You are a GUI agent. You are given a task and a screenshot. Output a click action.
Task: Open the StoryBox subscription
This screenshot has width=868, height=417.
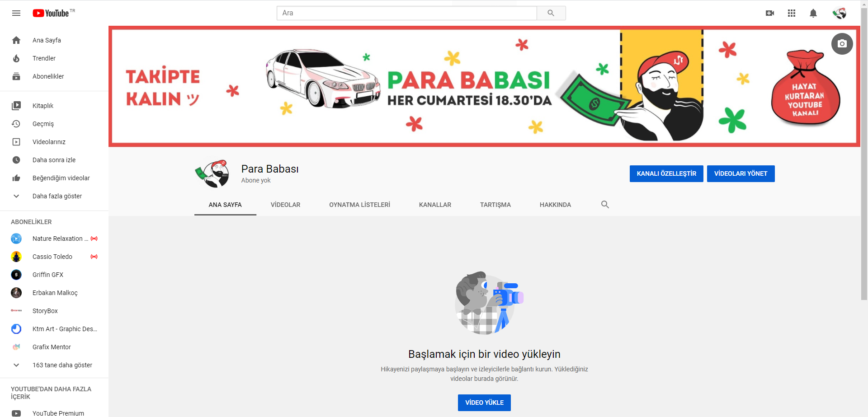click(x=54, y=311)
